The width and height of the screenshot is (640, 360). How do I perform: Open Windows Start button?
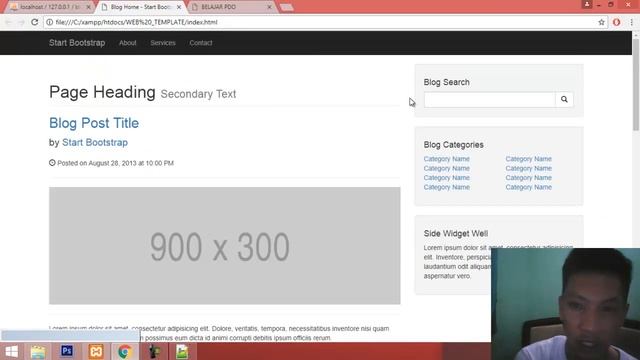coord(12,351)
